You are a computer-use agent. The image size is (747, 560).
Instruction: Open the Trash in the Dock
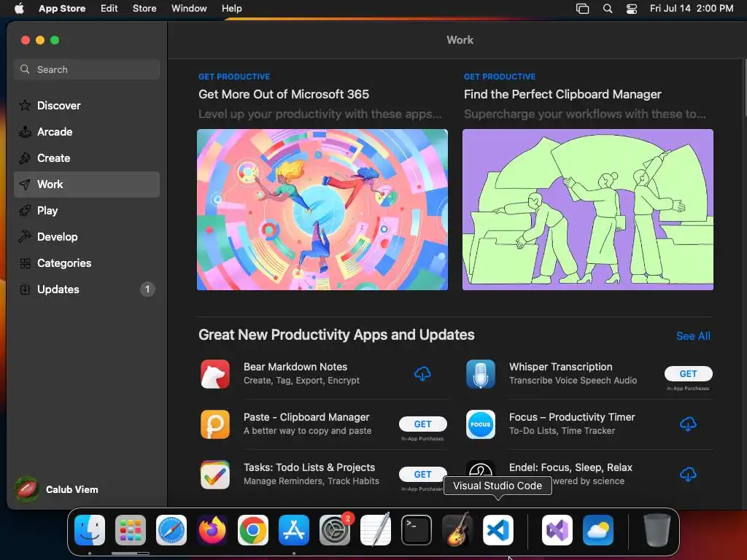pos(657,530)
